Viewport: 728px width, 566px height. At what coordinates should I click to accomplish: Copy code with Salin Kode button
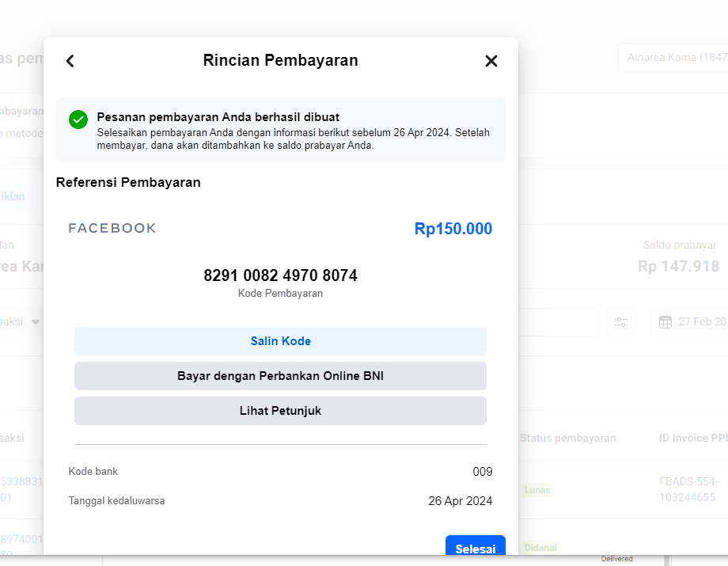pyautogui.click(x=280, y=341)
